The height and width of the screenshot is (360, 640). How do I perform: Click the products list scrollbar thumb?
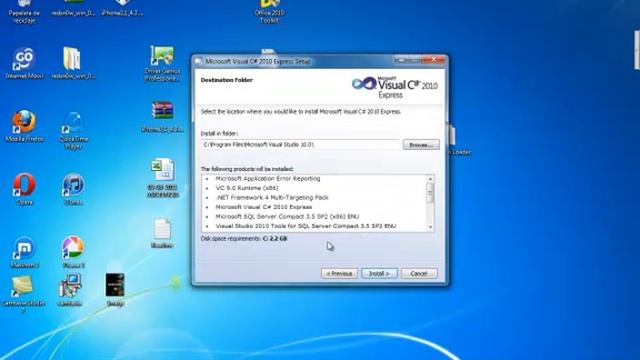coord(430,193)
